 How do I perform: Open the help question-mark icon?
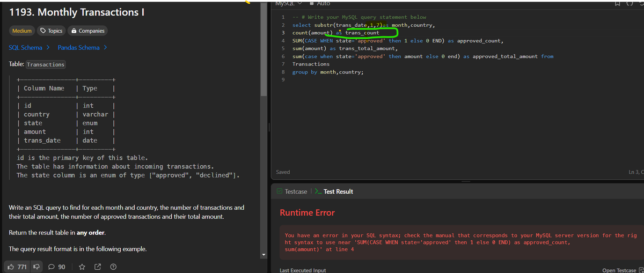pyautogui.click(x=113, y=267)
